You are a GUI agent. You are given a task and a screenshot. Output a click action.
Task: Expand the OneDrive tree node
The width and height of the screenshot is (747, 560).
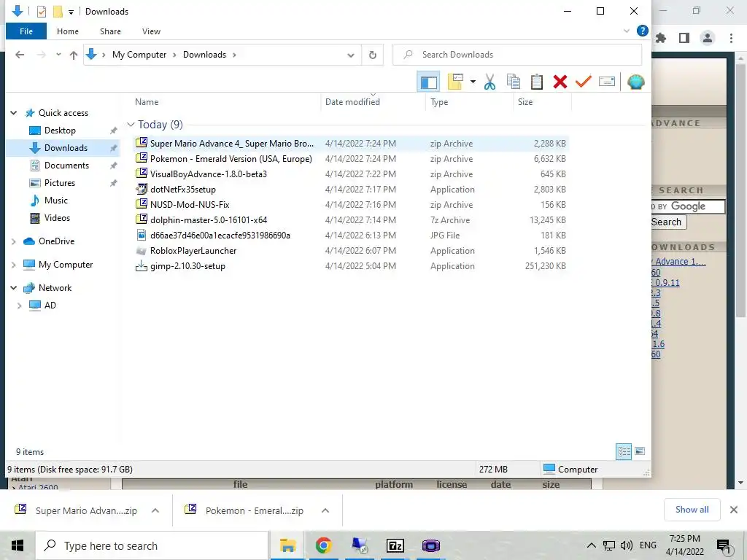point(14,241)
